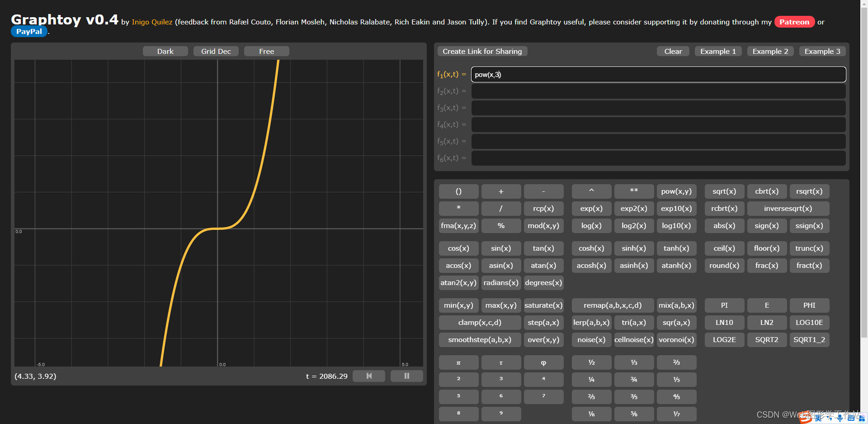Insert the ¼ fraction key
This screenshot has width=868, height=424.
(x=591, y=380)
